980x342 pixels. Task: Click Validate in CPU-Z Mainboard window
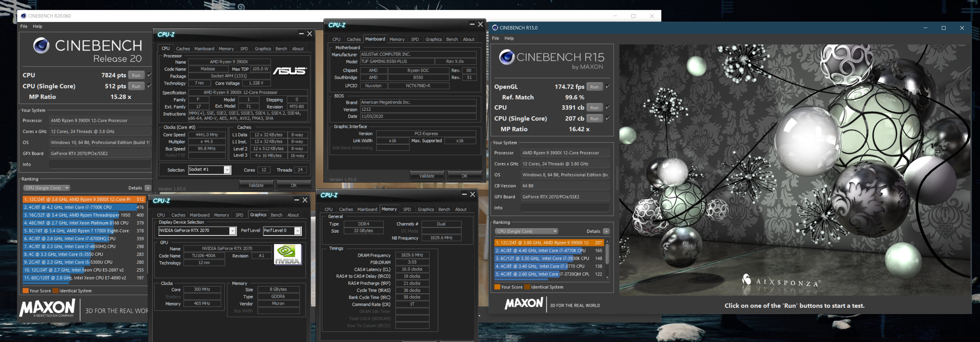(427, 176)
